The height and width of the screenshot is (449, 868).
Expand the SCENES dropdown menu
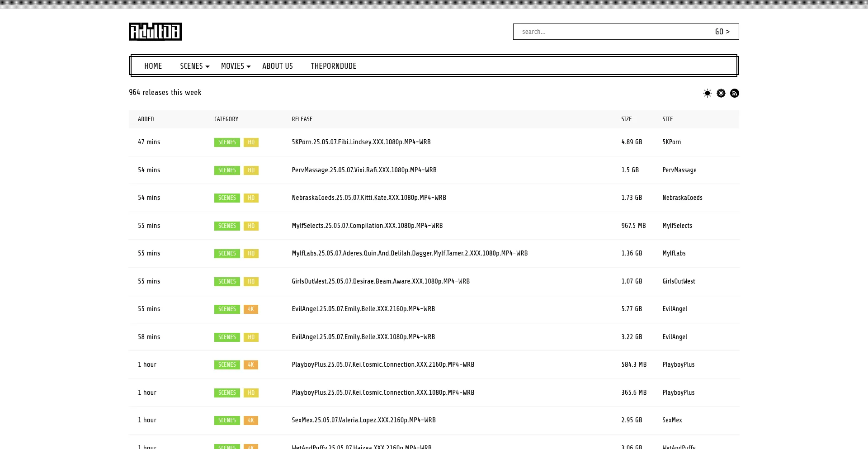pyautogui.click(x=195, y=66)
